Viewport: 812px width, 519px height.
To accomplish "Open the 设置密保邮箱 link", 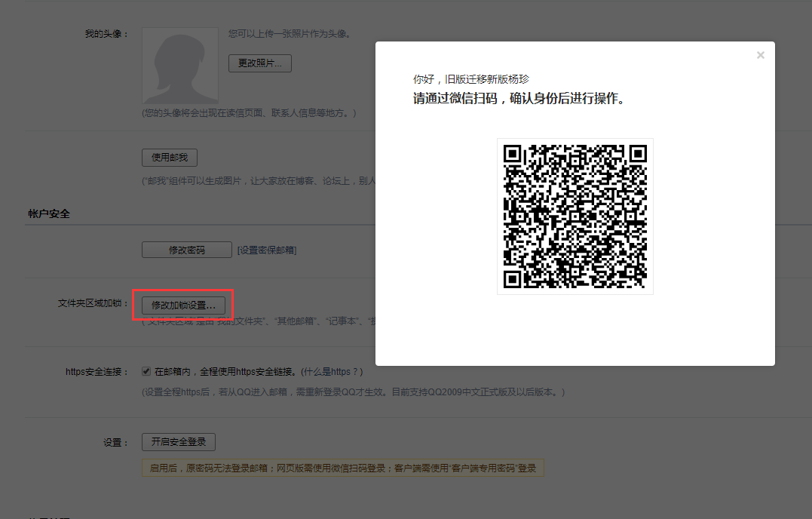I will (267, 250).
